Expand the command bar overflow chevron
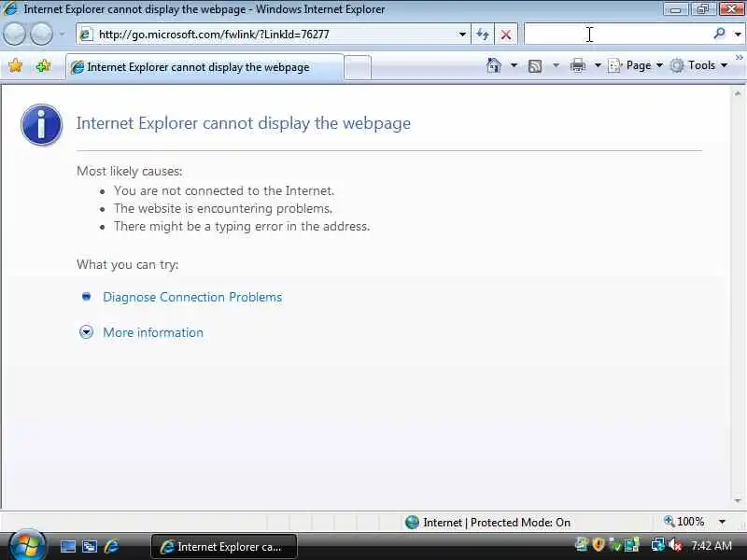Screen dimensions: 747x560 coord(739,57)
